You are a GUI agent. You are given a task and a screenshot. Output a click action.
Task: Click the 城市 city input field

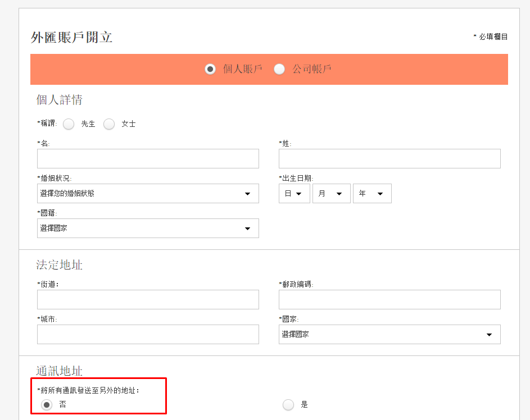[148, 334]
